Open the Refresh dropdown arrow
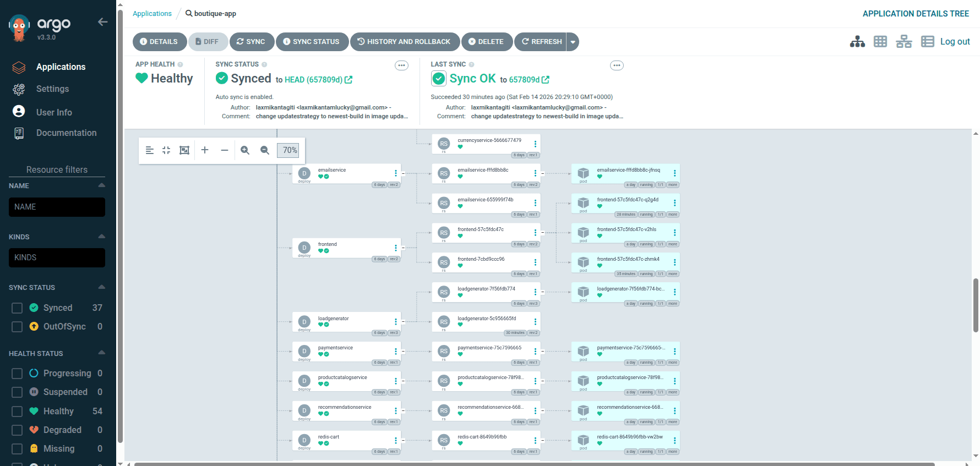Screen dimensions: 980x466 tap(573, 42)
